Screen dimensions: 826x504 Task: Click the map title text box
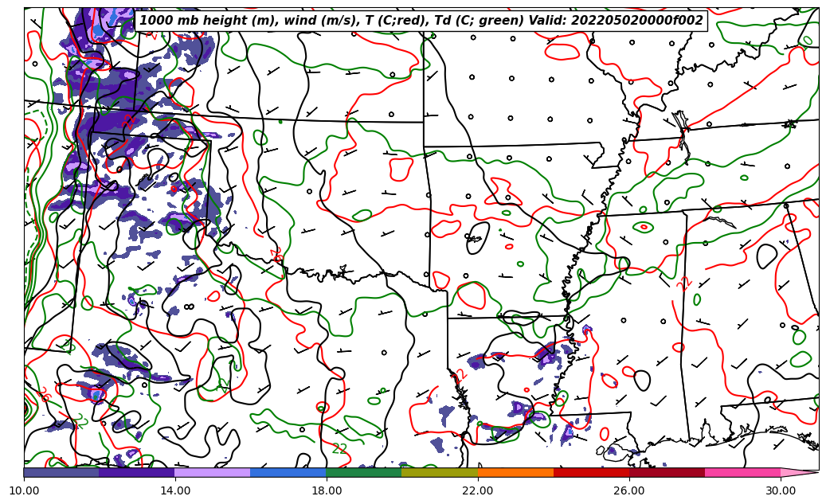click(421, 21)
